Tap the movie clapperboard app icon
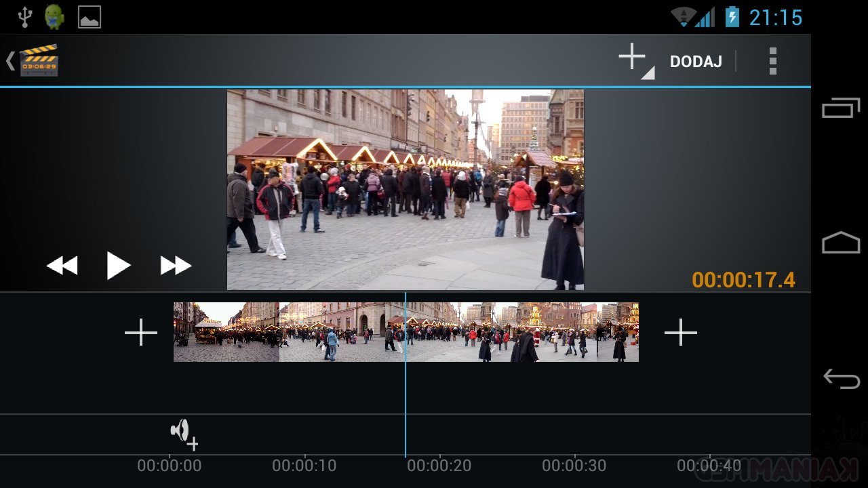868x488 pixels. coord(39,61)
